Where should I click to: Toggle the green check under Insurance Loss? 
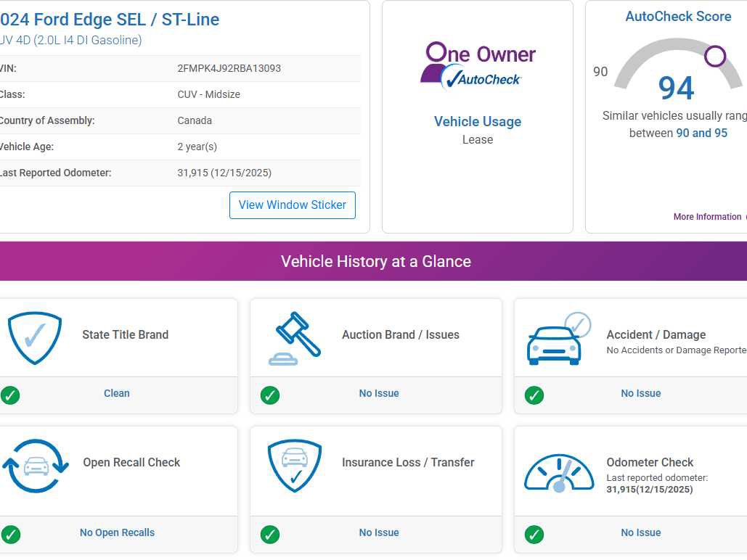(x=270, y=533)
